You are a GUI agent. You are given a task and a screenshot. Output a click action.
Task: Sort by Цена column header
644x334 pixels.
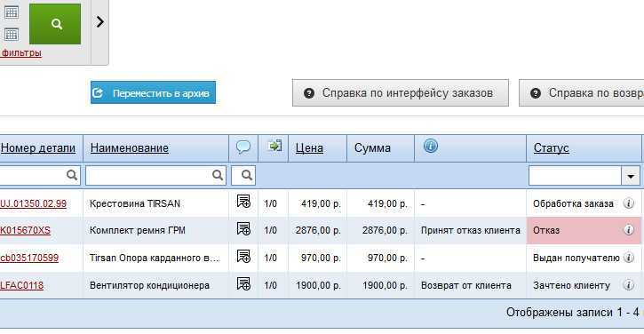309,147
